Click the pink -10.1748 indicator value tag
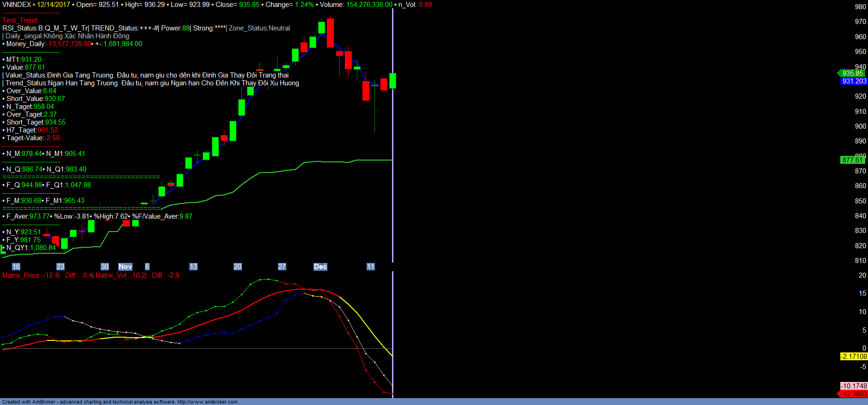The height and width of the screenshot is (405, 868). pos(853,386)
